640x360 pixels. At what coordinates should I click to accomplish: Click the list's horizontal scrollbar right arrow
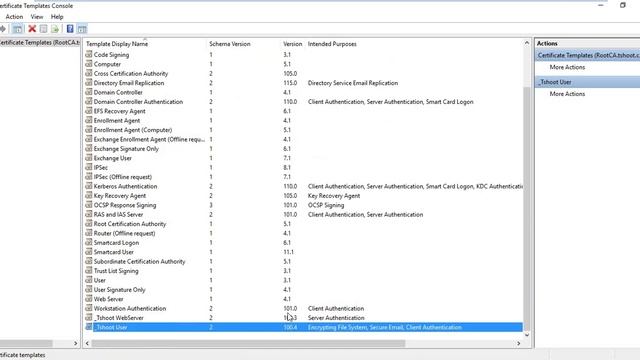[519, 343]
